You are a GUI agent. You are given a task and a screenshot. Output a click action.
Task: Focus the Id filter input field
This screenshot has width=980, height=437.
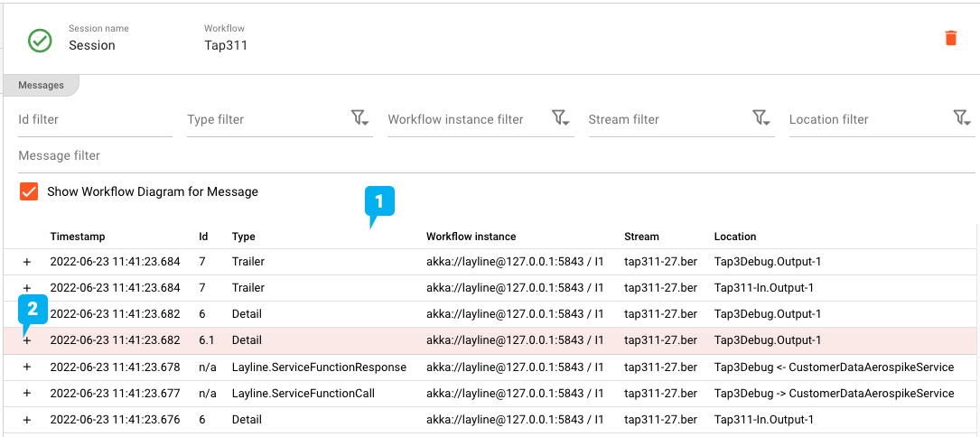tap(95, 119)
